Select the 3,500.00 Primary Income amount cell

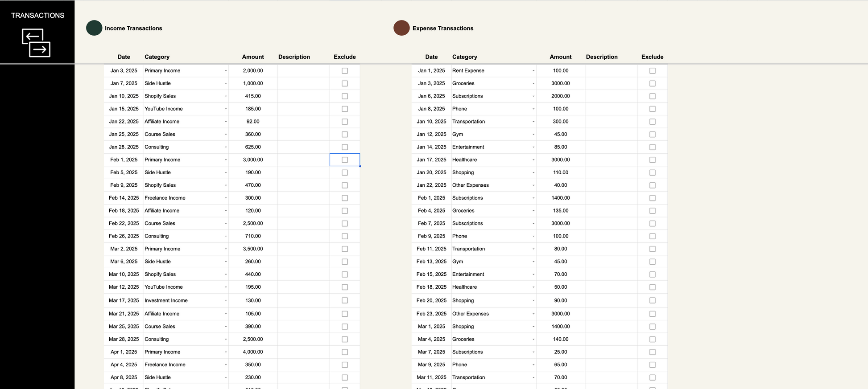253,249
